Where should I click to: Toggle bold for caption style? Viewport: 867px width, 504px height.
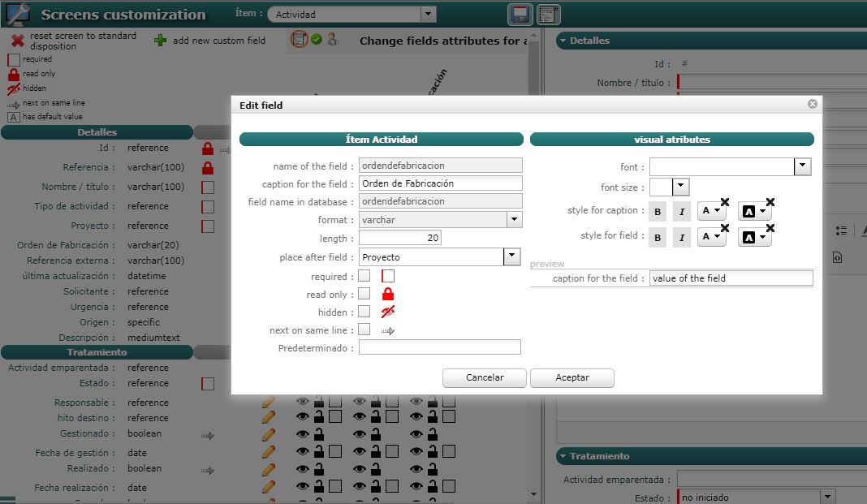[x=658, y=212]
